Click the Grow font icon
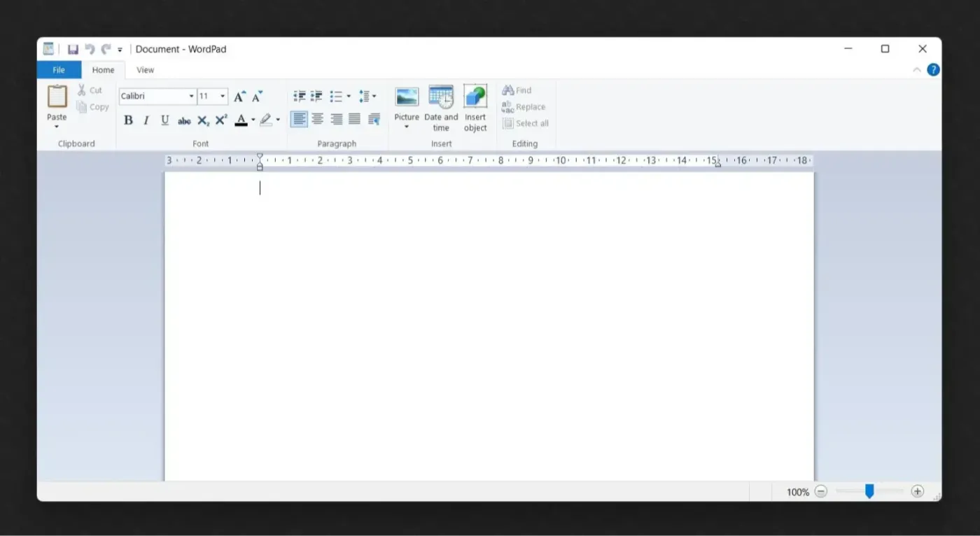Image resolution: width=980 pixels, height=536 pixels. (239, 96)
